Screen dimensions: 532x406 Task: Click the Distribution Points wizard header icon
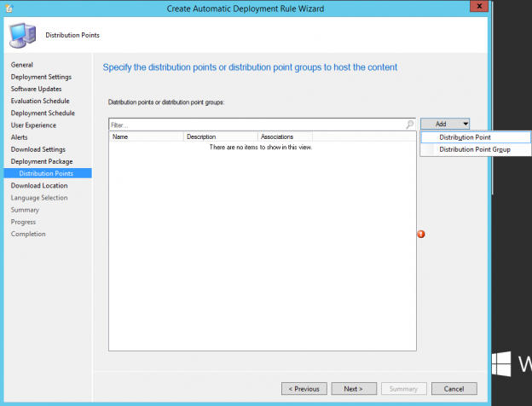coord(20,37)
